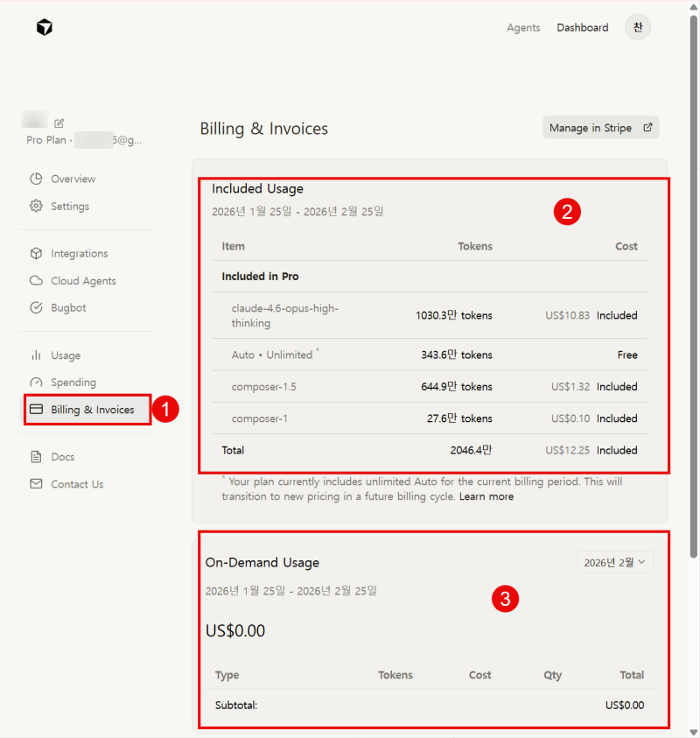Go to the Dashboard tab
Screen dimensions: 700x738
point(583,28)
